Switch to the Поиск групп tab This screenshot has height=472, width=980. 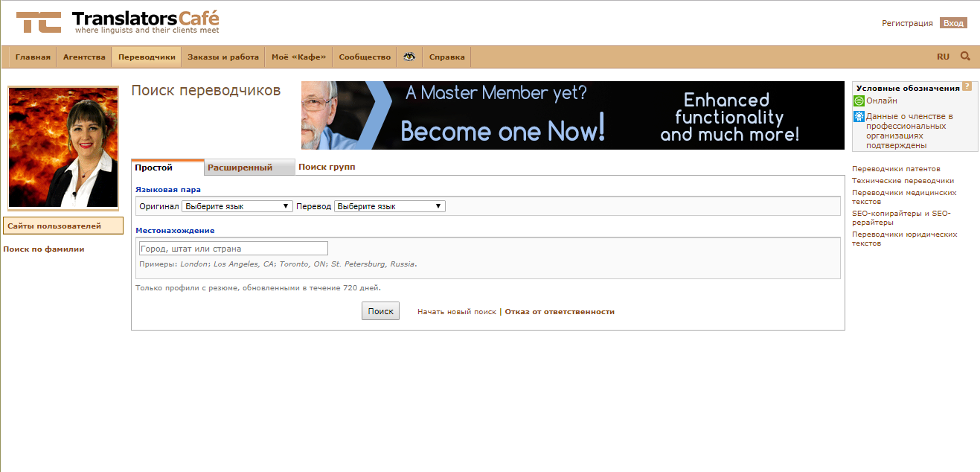(x=327, y=167)
